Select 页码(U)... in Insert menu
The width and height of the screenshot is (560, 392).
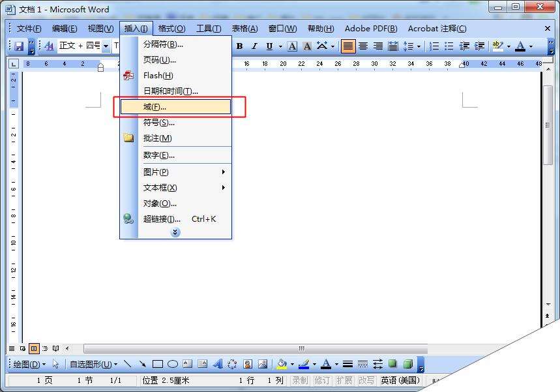(x=175, y=59)
